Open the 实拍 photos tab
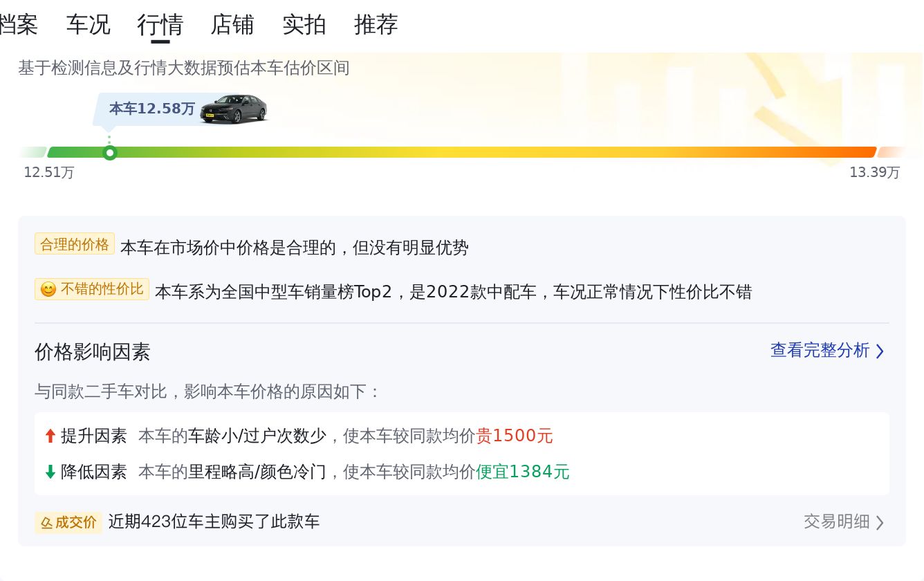The image size is (924, 581). click(304, 25)
